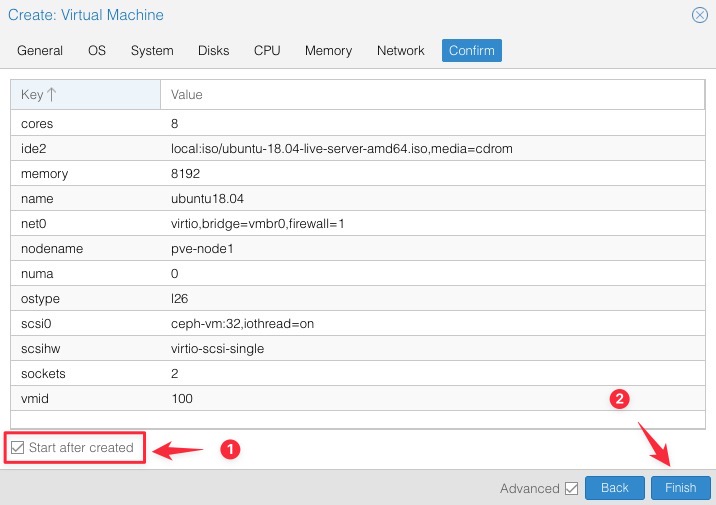Select the nodename row key
Viewport: 716px width, 505px height.
[x=52, y=249]
